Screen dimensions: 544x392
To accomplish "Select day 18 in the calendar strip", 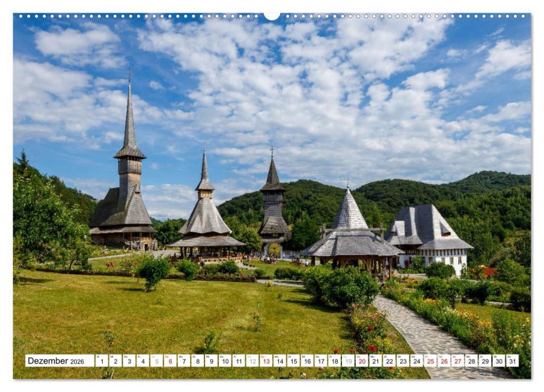I will click(x=335, y=361).
